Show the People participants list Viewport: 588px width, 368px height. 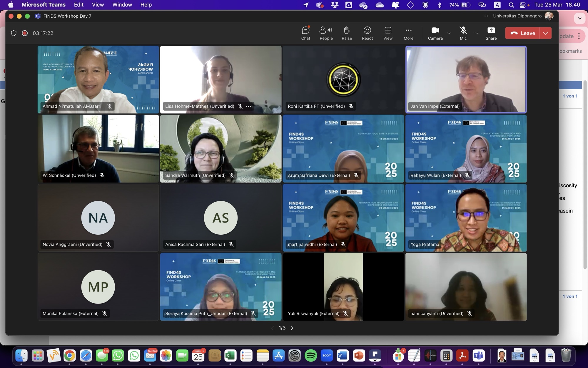coord(326,33)
